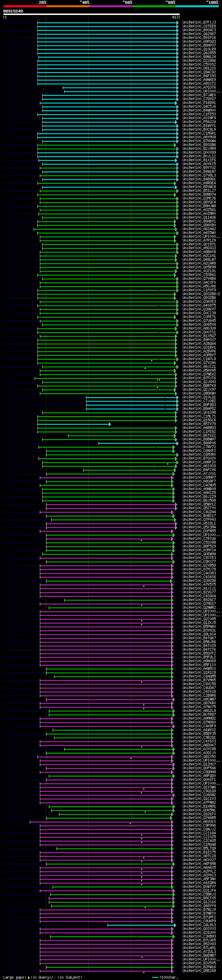Select the UniRef100_A9SST2 label
Image resolution: width=222 pixels, height=980 pixels.
point(199,84)
